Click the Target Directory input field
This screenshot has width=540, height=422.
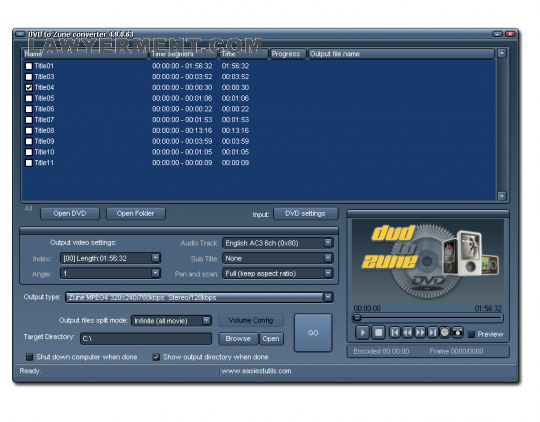(146, 339)
